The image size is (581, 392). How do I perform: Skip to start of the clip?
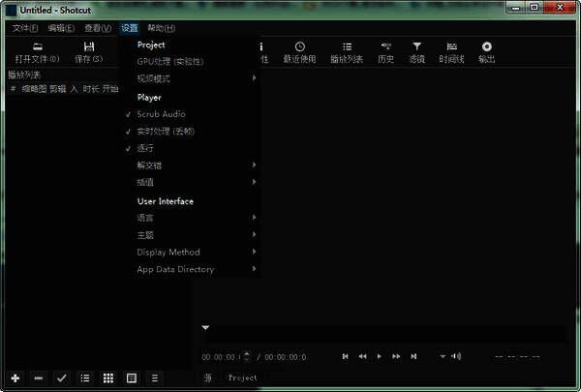coord(345,356)
